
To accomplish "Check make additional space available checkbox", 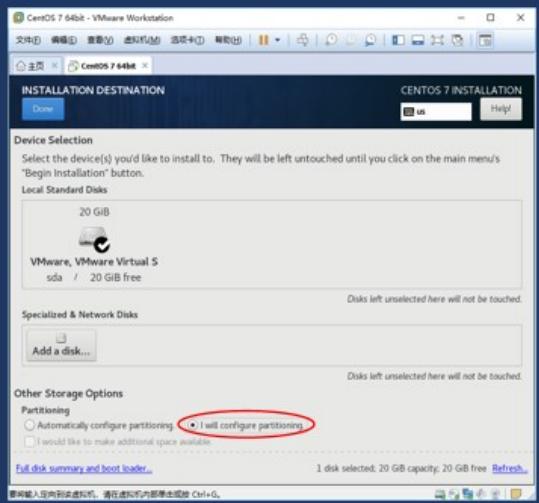I will [x=30, y=441].
